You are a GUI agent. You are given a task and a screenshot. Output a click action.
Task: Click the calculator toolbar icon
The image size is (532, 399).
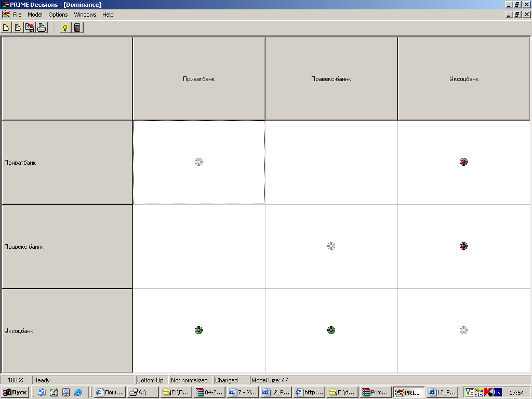[x=77, y=28]
